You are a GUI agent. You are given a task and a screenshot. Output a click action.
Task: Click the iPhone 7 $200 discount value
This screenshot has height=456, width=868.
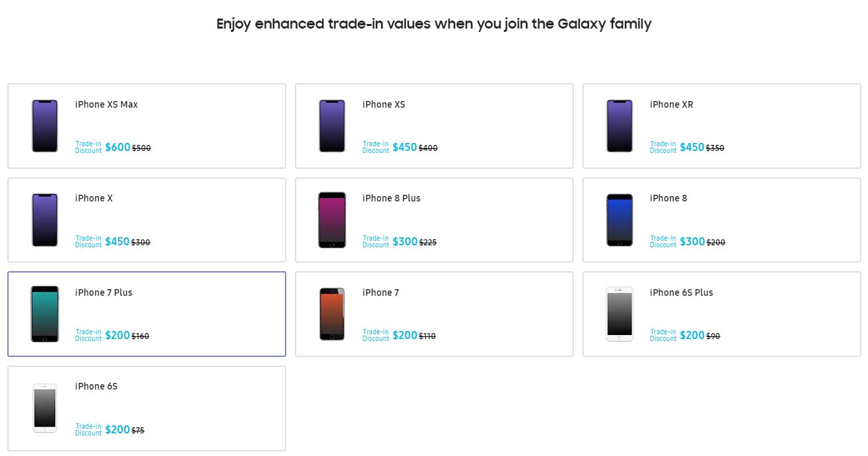pyautogui.click(x=405, y=336)
